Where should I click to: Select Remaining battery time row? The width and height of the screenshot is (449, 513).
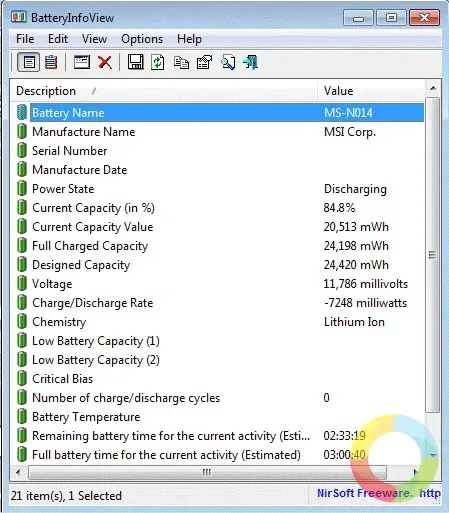[220, 436]
